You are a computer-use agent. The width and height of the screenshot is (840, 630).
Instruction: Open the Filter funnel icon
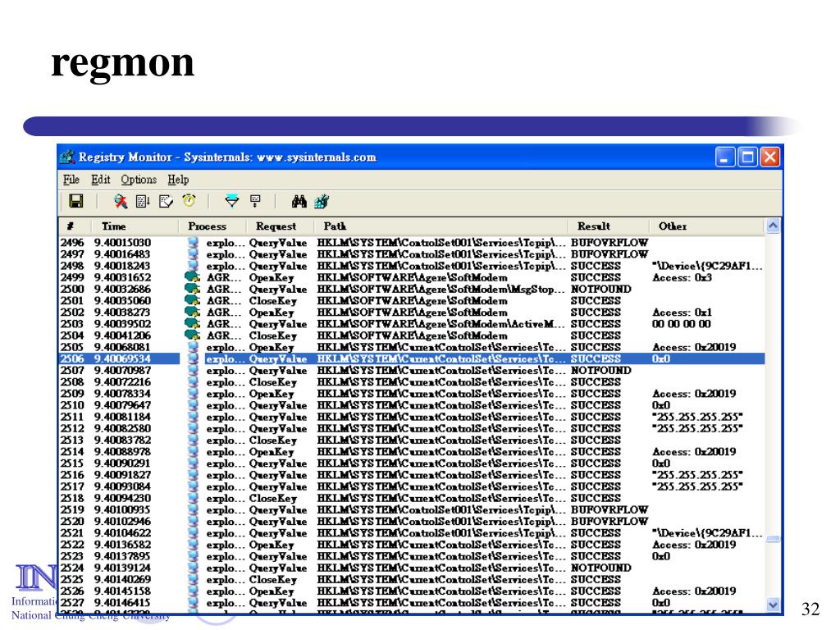click(x=232, y=202)
